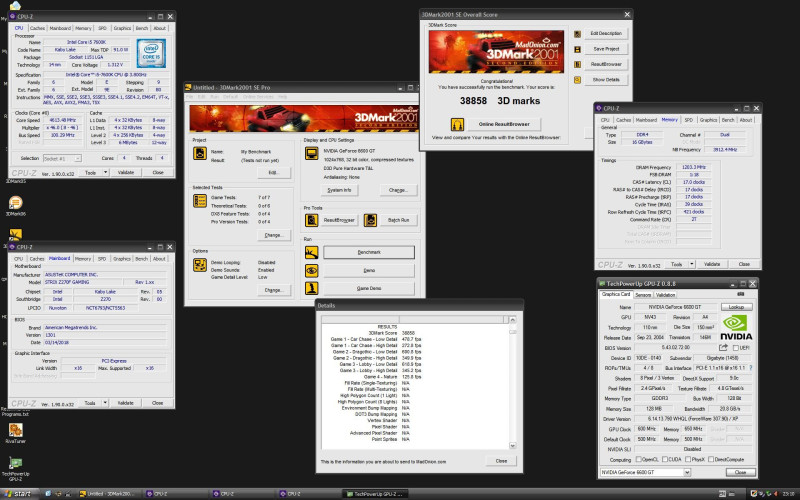Click the GPU-Z screenshot camera icon
This screenshot has width=800, height=500.
(740, 294)
